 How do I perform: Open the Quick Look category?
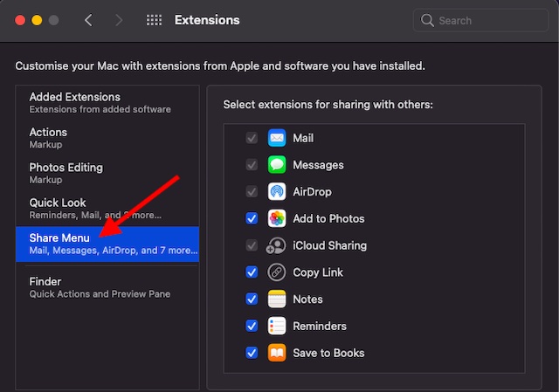click(107, 209)
